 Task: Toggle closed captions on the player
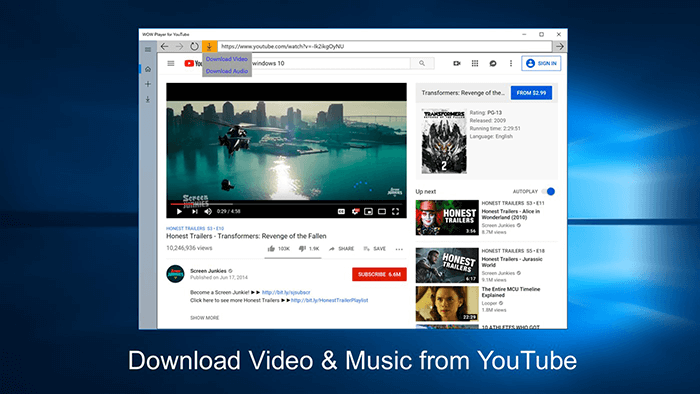pyautogui.click(x=341, y=212)
